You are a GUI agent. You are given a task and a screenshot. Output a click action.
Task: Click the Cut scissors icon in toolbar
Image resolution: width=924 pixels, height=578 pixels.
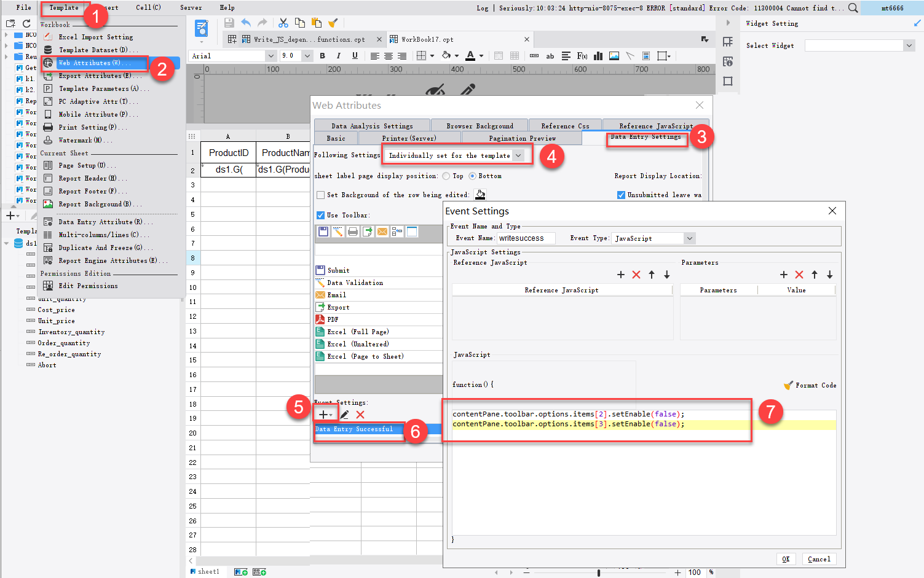point(283,23)
